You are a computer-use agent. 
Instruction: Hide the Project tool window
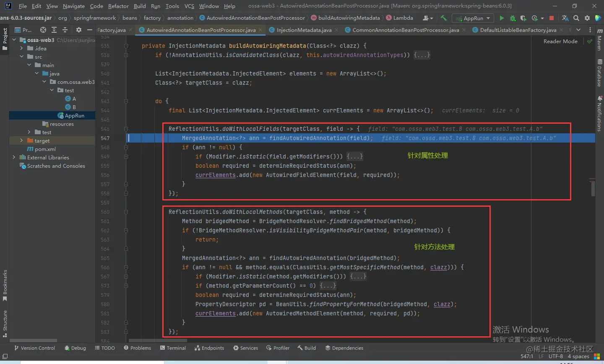[x=89, y=30]
